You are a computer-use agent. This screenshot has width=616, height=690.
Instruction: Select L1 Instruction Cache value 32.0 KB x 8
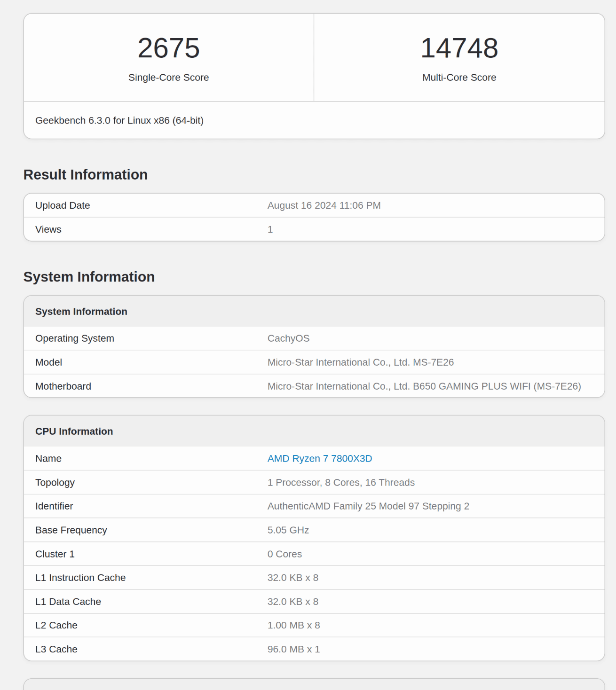(x=293, y=578)
